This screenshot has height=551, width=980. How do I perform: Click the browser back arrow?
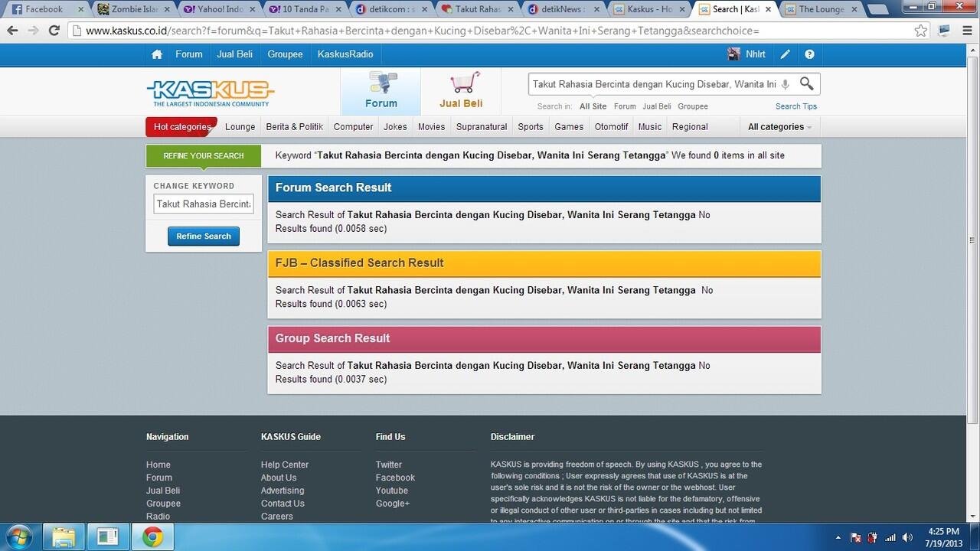pyautogui.click(x=12, y=31)
